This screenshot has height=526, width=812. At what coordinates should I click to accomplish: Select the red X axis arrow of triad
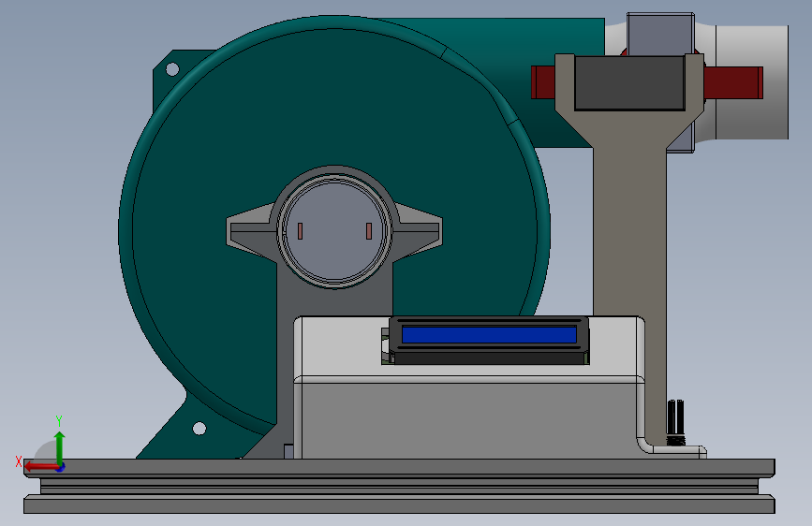click(40, 466)
